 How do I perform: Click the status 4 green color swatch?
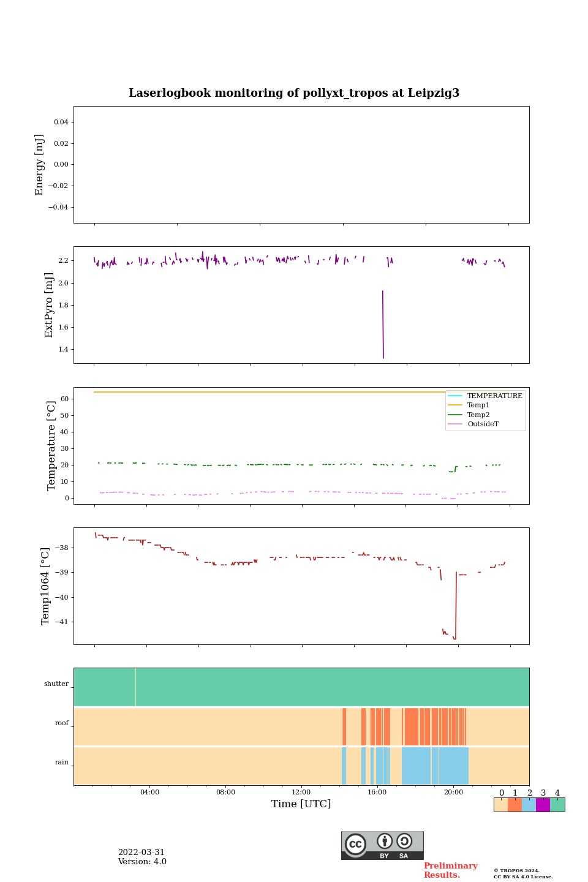557,805
